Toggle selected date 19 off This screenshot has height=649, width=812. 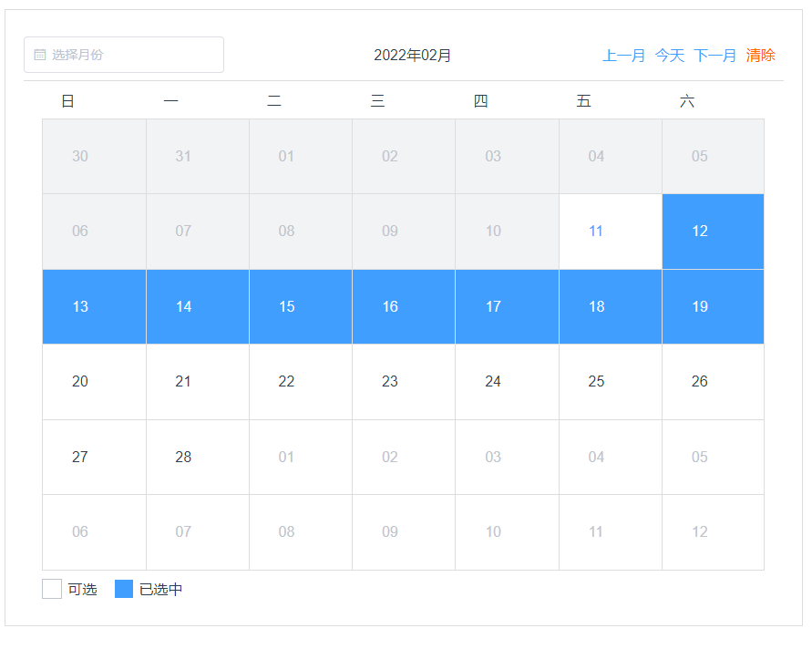point(713,306)
